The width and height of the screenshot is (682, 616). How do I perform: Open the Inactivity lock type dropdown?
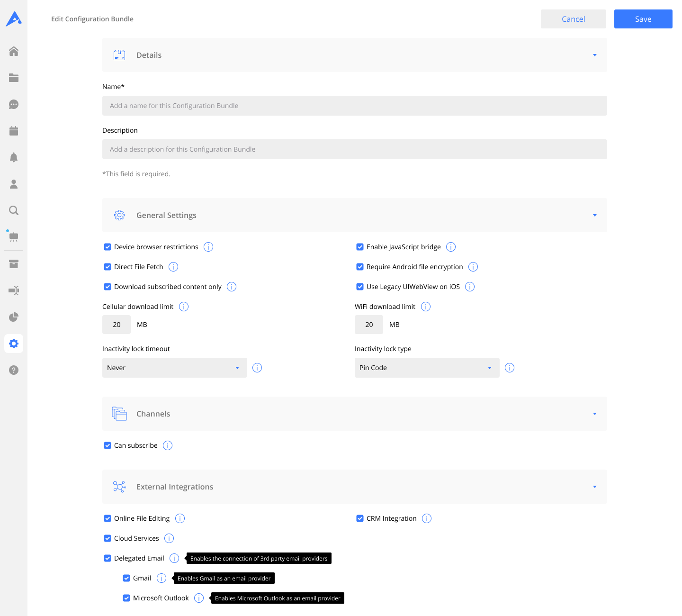[x=427, y=368]
